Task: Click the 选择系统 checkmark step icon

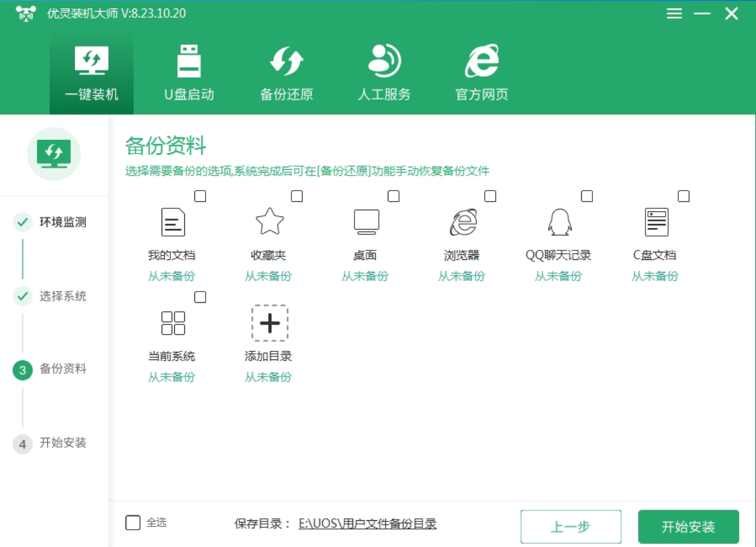Action: point(23,296)
